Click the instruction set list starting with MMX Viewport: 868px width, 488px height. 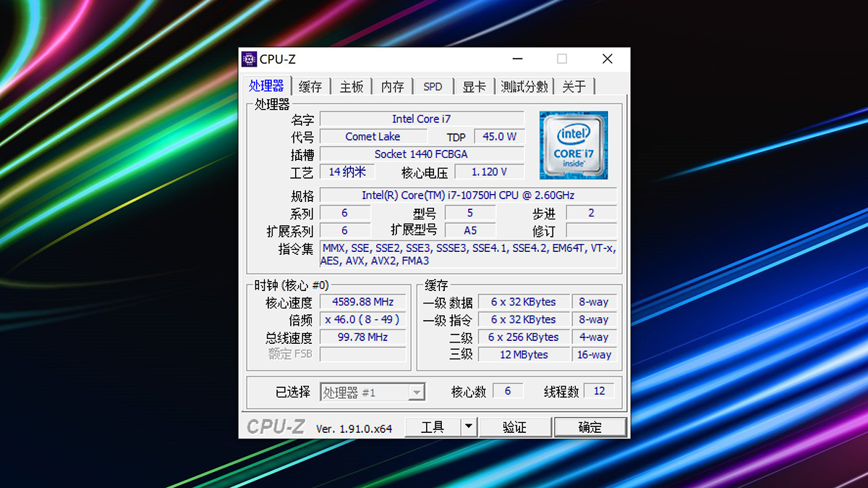tap(468, 254)
